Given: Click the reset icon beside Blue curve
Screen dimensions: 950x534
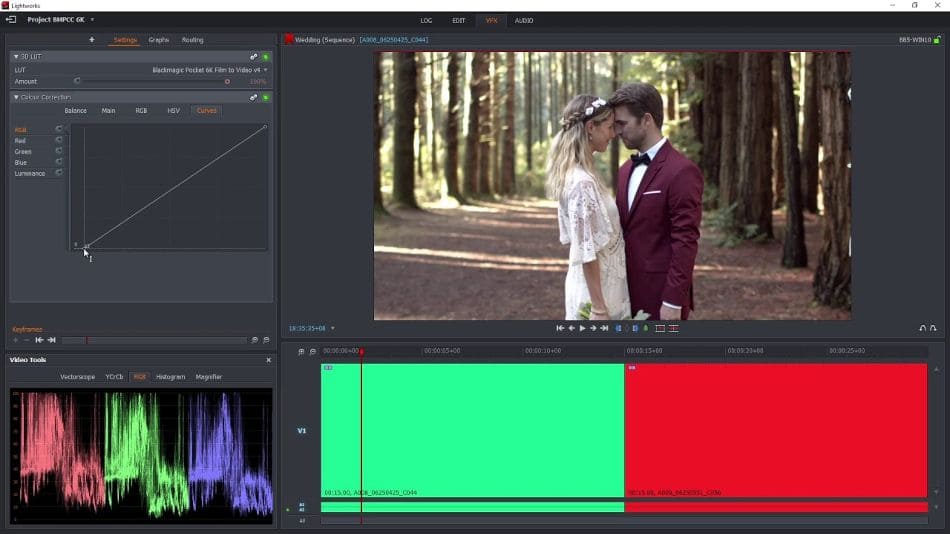Looking at the screenshot, I should [59, 162].
